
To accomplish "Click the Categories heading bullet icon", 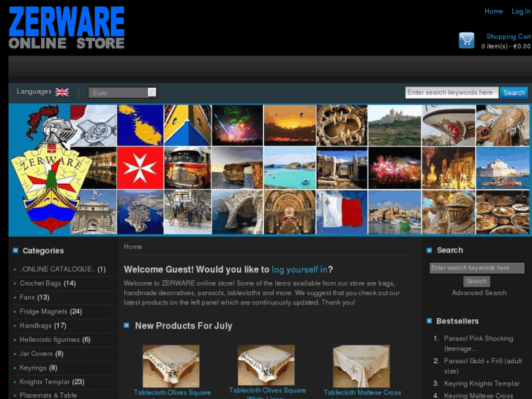I will coord(15,250).
